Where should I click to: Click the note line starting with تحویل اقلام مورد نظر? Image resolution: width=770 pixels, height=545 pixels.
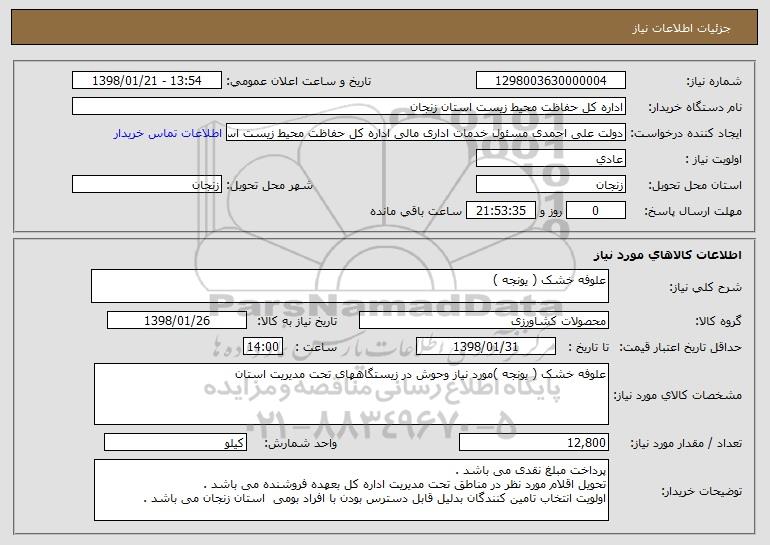click(x=405, y=485)
